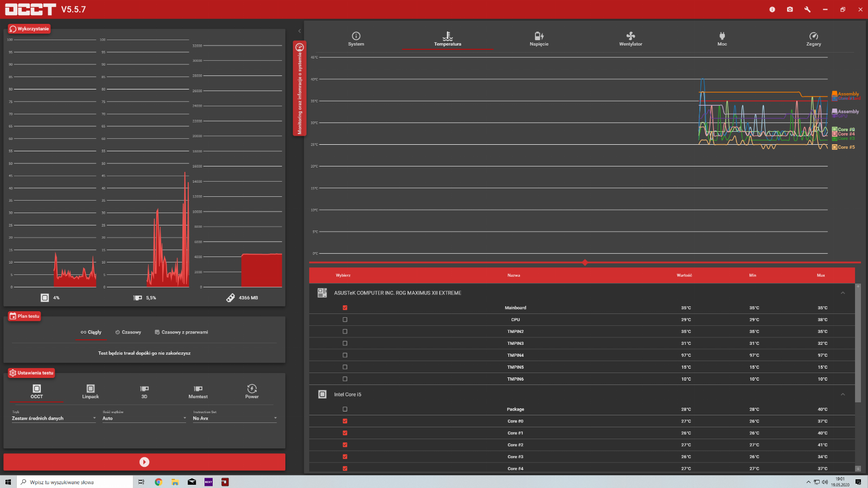Select the 3D GPU test
The height and width of the screenshot is (488, 868).
pyautogui.click(x=144, y=392)
